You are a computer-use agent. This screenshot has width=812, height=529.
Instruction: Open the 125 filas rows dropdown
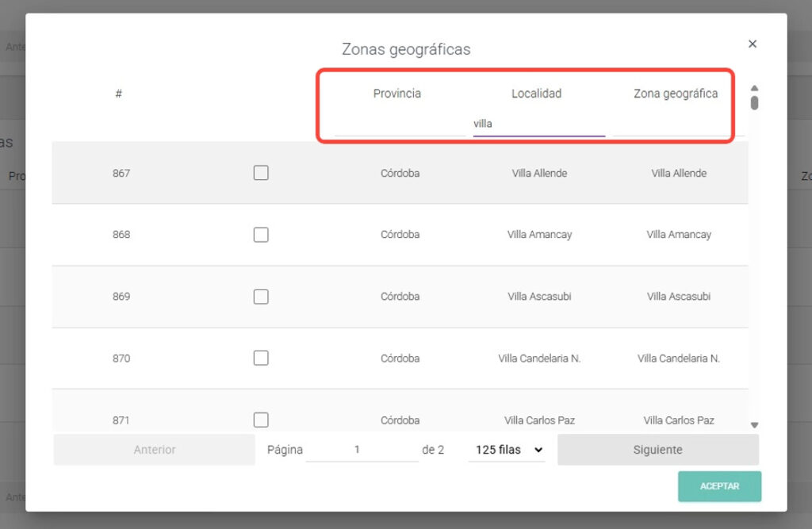tap(507, 450)
